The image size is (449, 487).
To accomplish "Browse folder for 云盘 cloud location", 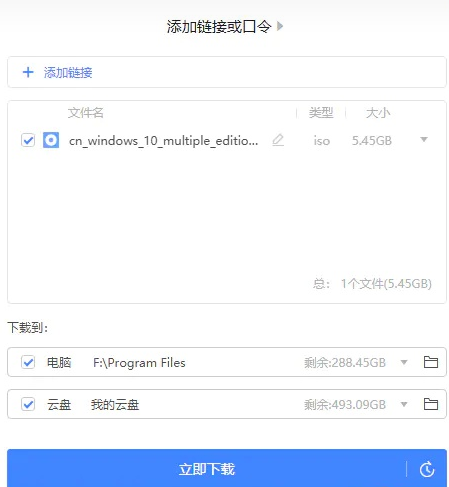I will point(431,404).
